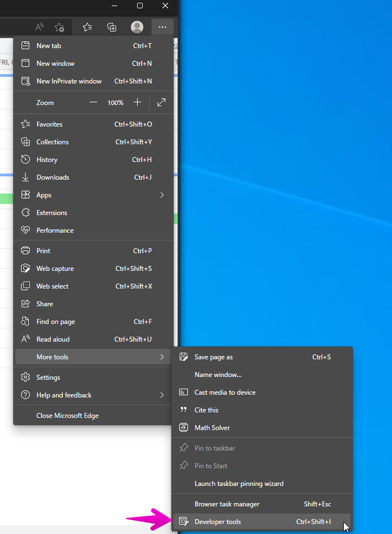
Task: Click Close Microsoft Edge
Action: click(x=67, y=416)
